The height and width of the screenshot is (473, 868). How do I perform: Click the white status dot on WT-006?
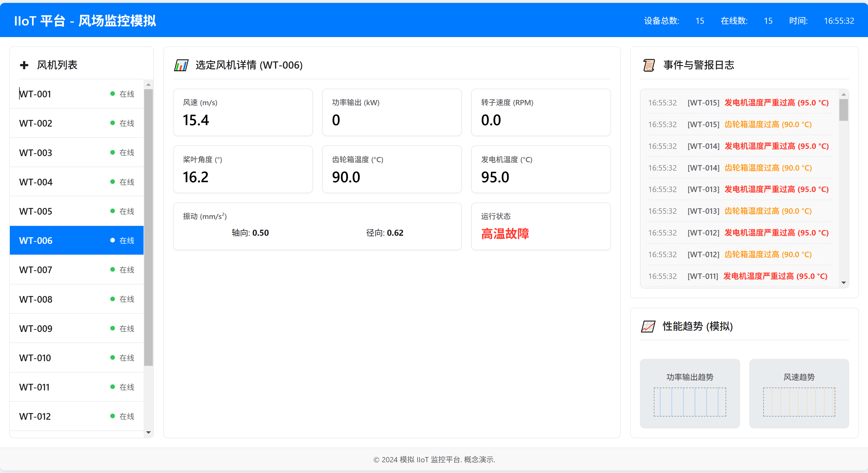point(113,240)
